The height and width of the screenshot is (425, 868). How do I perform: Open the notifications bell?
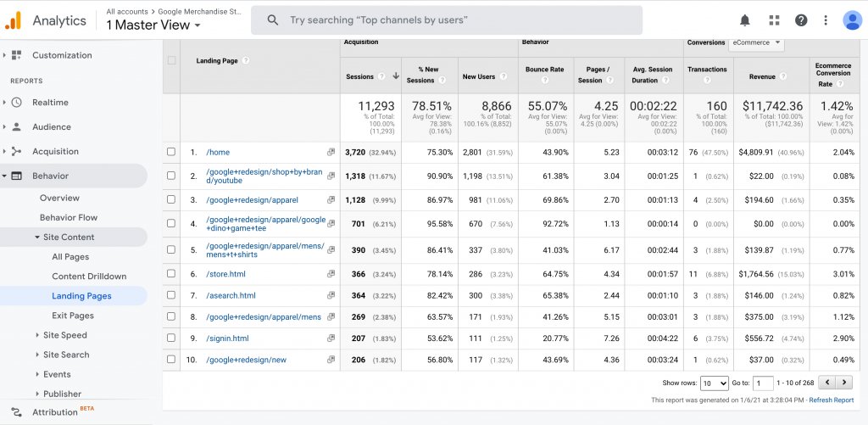coord(745,20)
